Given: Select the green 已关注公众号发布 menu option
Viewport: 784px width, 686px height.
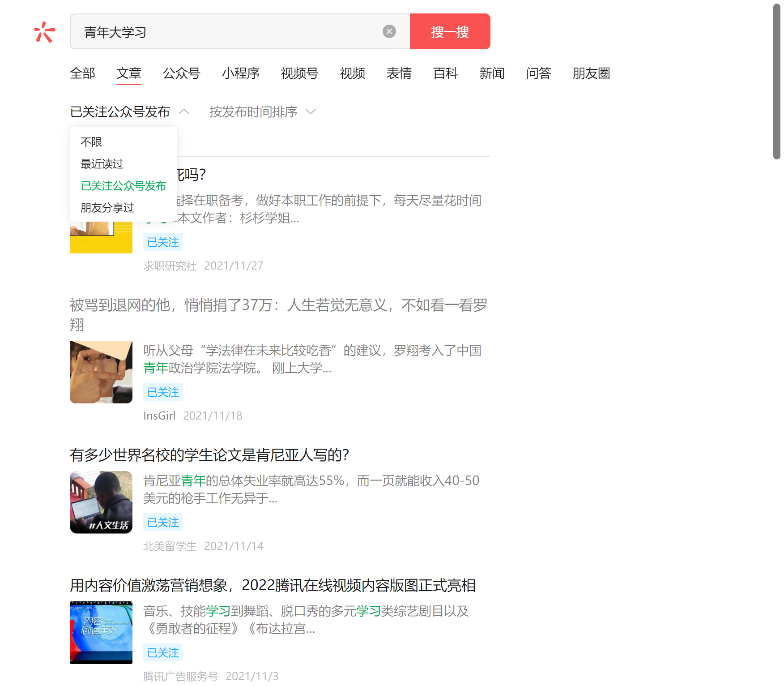Looking at the screenshot, I should pos(124,186).
